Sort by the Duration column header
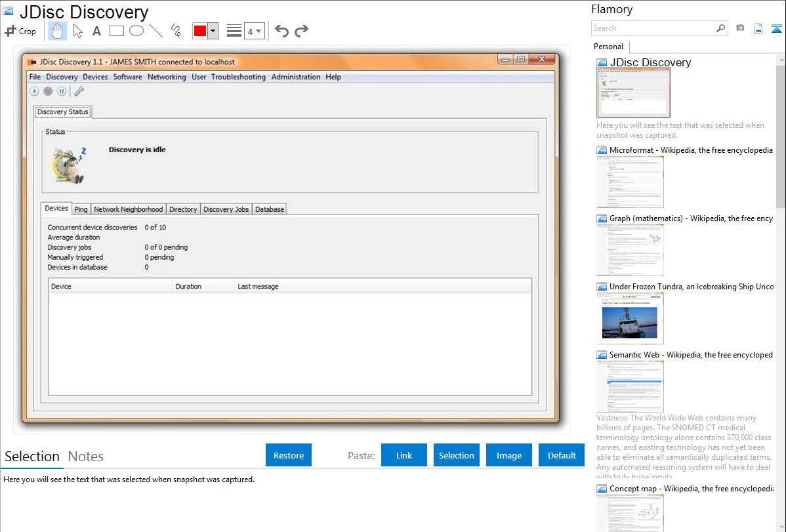 [x=203, y=286]
